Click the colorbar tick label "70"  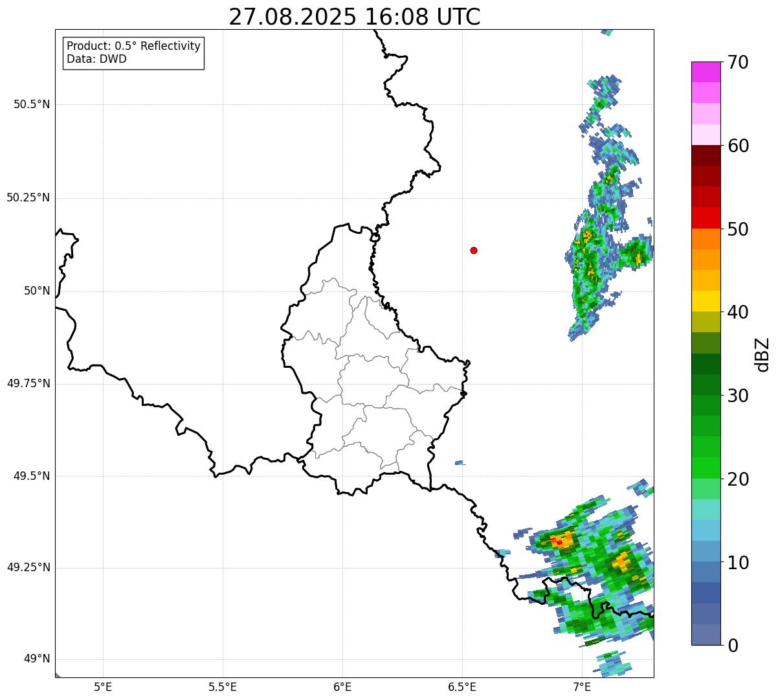click(738, 62)
